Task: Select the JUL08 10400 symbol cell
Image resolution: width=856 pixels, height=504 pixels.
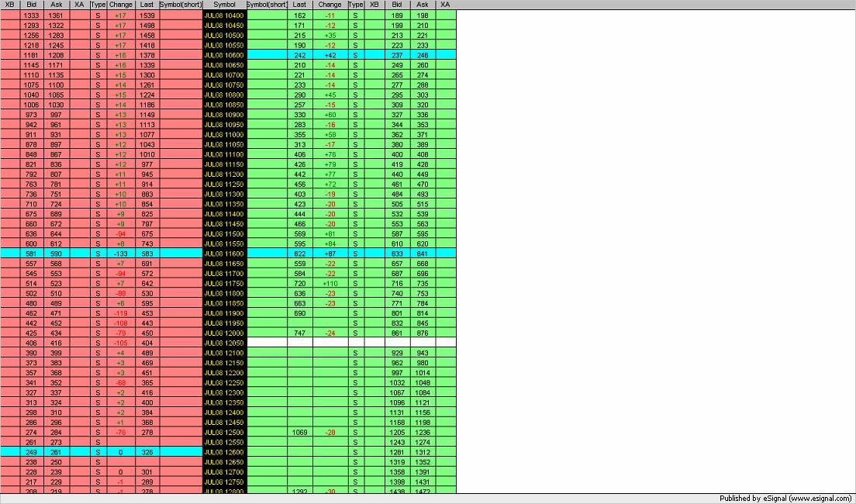Action: [x=224, y=16]
